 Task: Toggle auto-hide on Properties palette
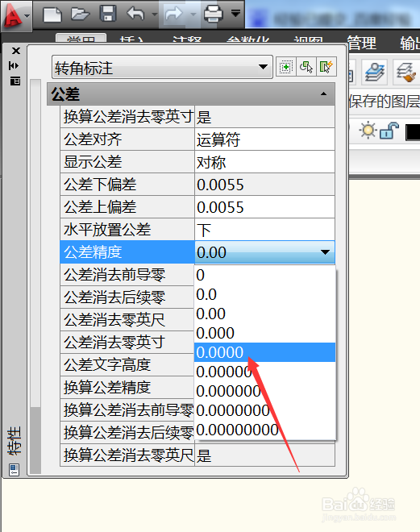click(15, 65)
